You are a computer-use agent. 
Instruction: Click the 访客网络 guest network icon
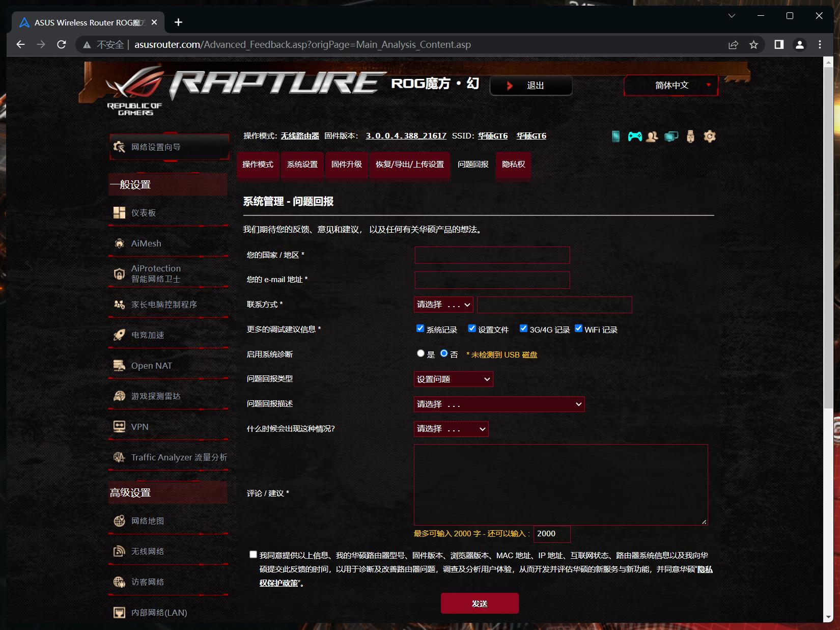[x=119, y=582]
